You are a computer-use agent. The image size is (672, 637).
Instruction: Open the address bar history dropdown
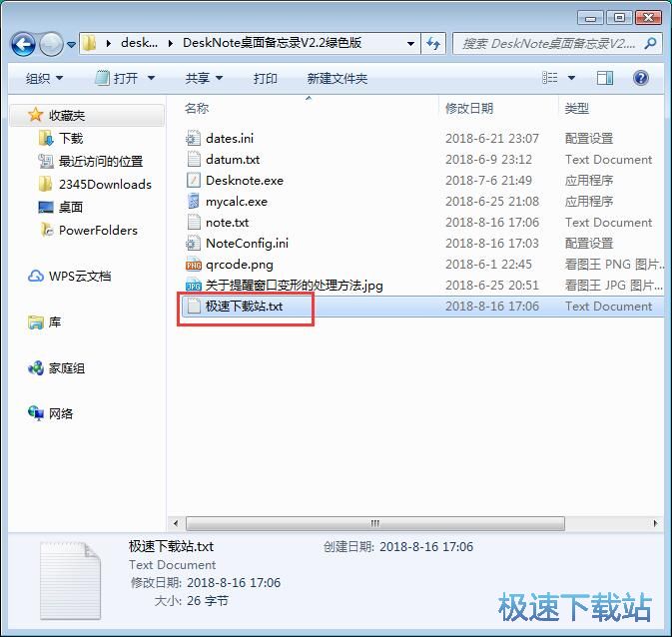[x=410, y=44]
